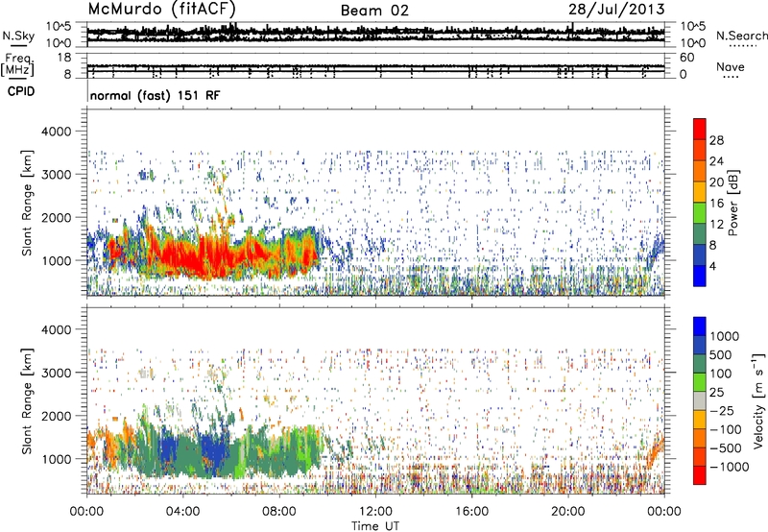
Task: Click the '4000' tick of power panel
Action: [x=56, y=132]
